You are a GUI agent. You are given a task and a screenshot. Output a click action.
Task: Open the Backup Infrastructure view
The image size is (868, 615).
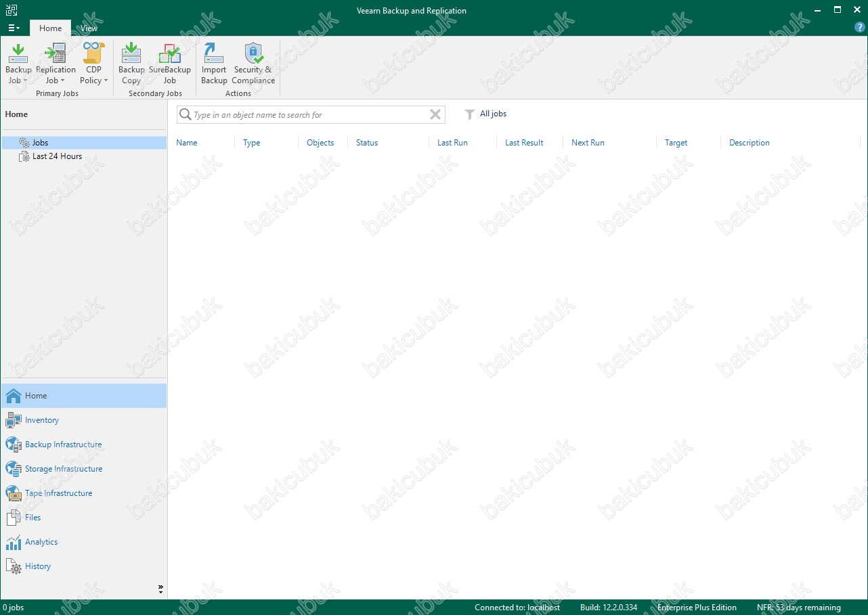point(84,445)
